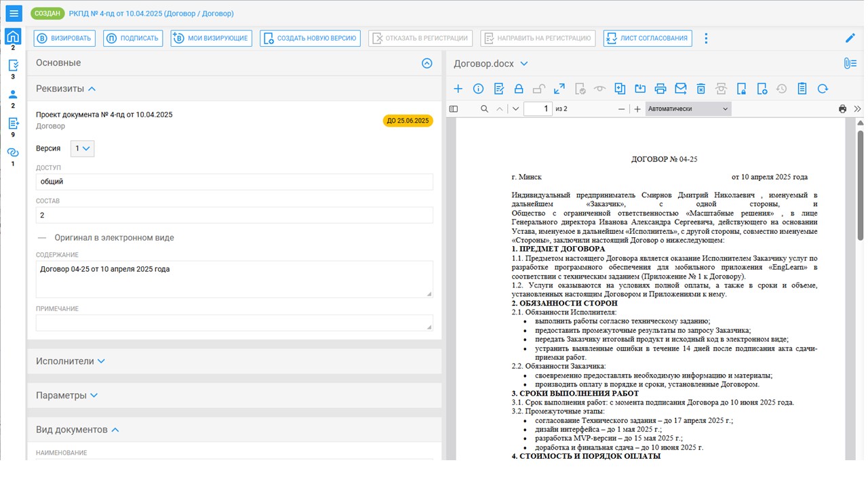The width and height of the screenshot is (868, 488).
Task: Open the 'Автоматически' zoom dropdown
Action: coord(688,108)
